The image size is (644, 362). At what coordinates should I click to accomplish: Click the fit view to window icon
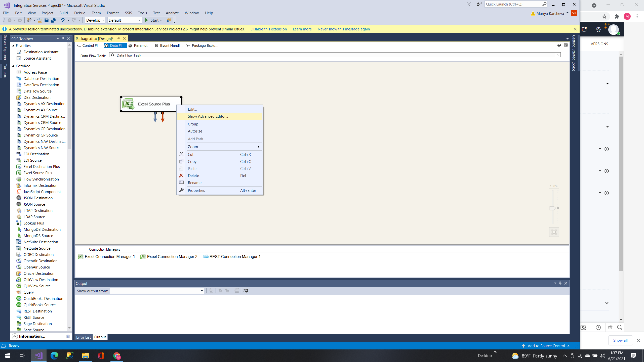click(x=554, y=232)
